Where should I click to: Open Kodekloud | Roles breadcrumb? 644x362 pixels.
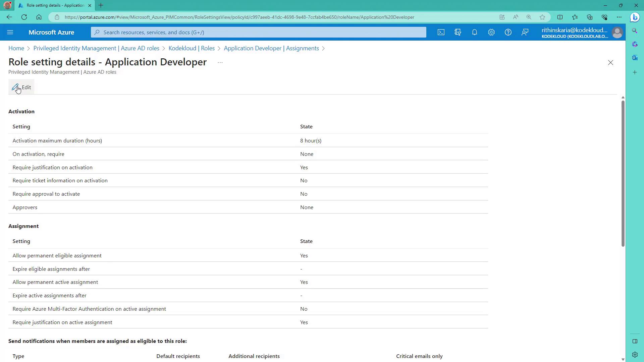(x=192, y=48)
